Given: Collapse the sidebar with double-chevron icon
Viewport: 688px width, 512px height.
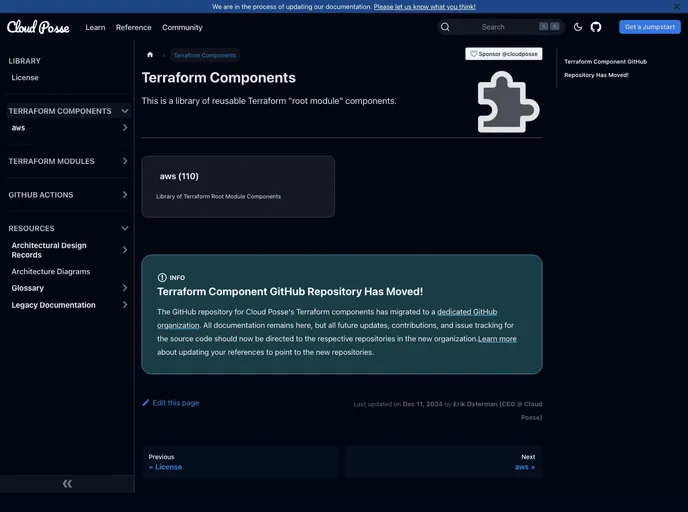Looking at the screenshot, I should [x=67, y=483].
